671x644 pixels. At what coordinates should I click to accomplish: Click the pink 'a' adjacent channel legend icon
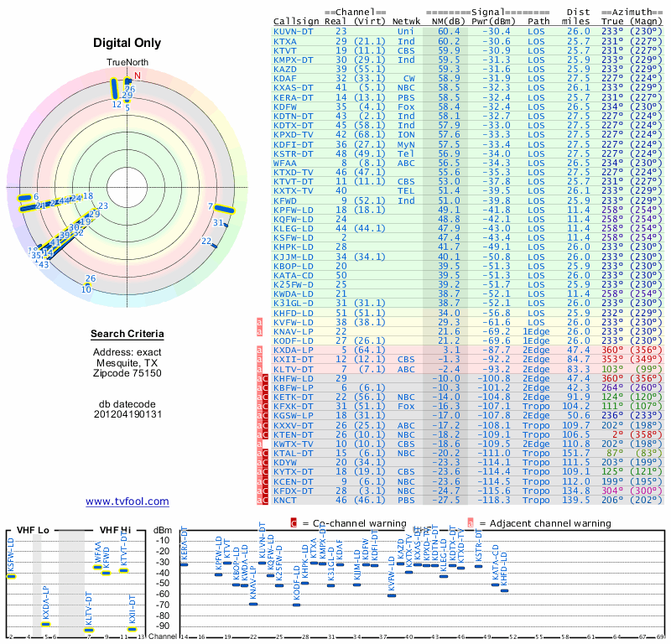(471, 523)
